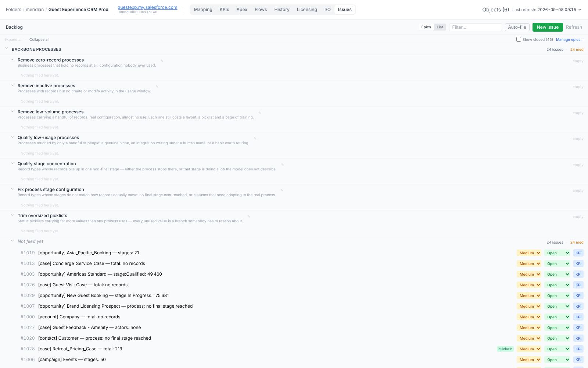Screen dimensions: 588x368
Task: Collapse the Remove zero-record processes epic
Action: click(12, 59)
